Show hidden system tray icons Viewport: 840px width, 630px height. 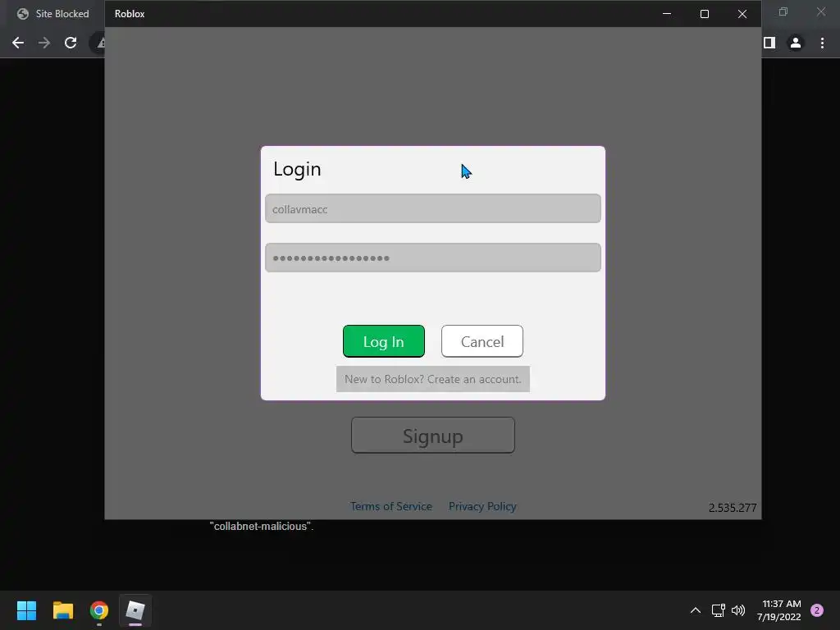tap(696, 610)
